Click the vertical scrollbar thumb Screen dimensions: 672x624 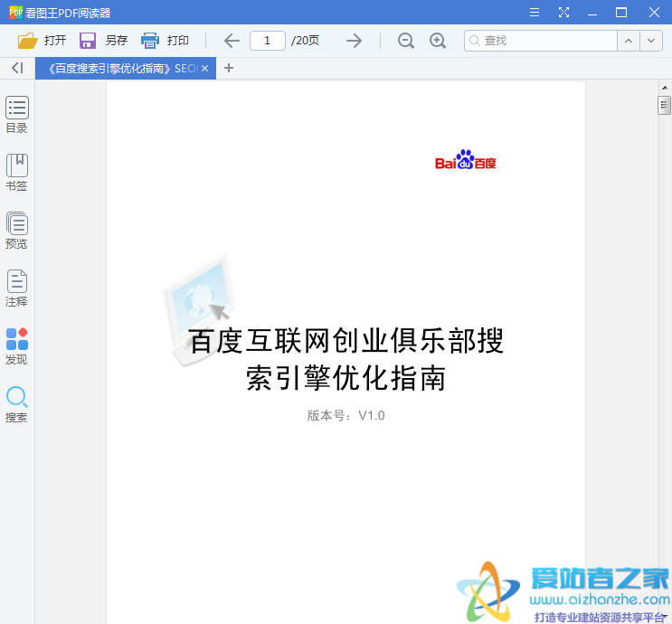[x=664, y=106]
